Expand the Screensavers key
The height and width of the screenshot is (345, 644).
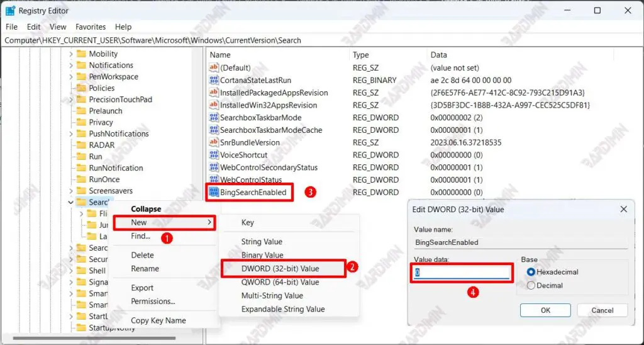pos(70,191)
